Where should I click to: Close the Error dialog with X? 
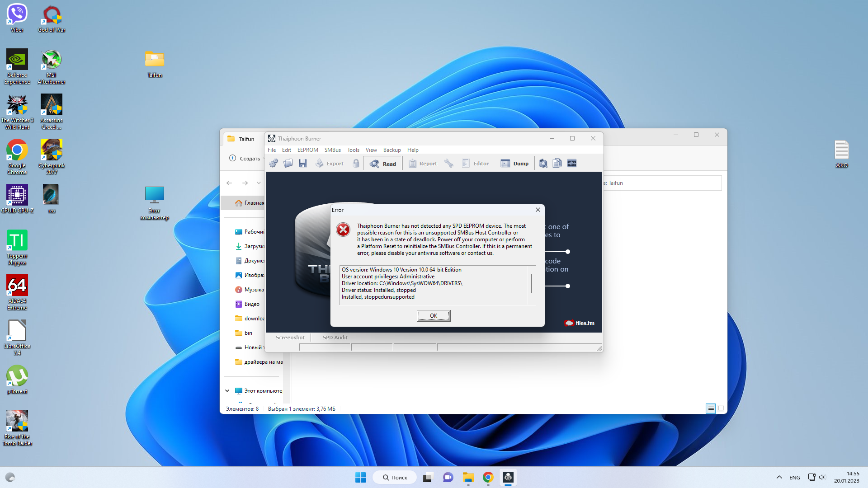538,210
